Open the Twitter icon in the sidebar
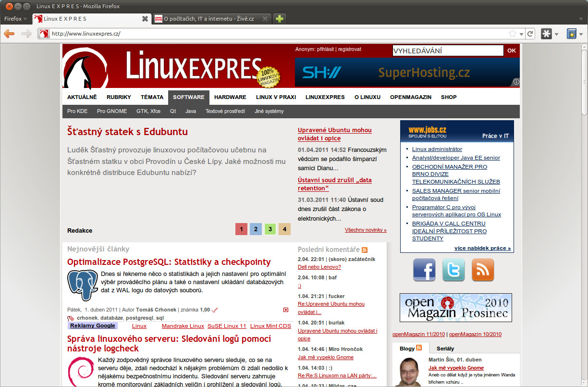This screenshot has width=588, height=387. (x=453, y=270)
